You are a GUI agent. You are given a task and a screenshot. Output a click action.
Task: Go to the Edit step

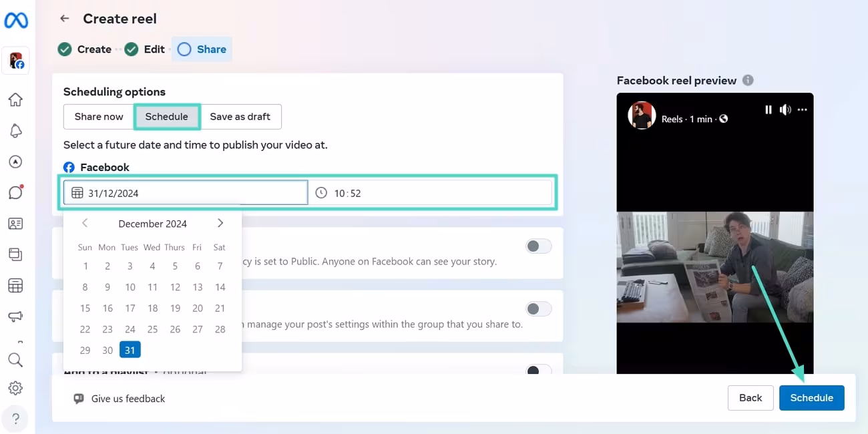pos(145,49)
